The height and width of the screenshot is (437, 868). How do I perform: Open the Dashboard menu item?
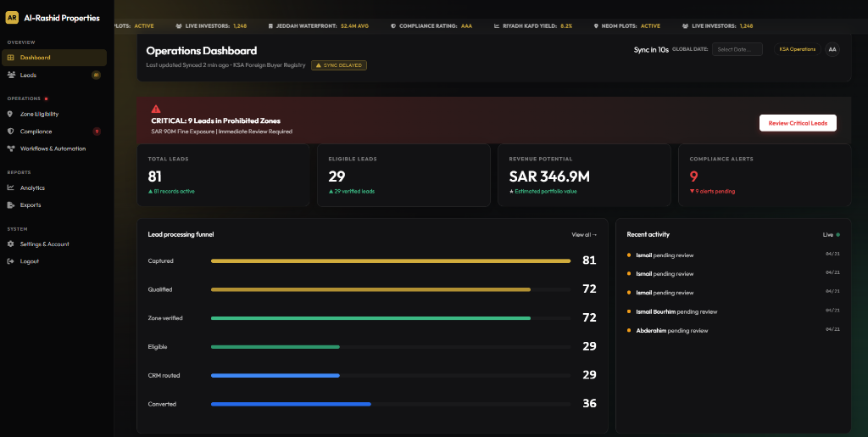54,58
